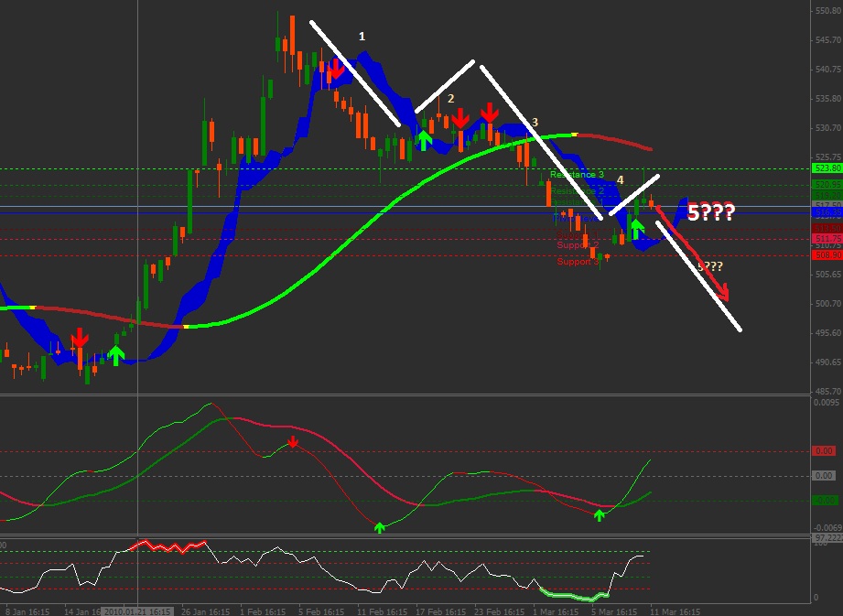The width and height of the screenshot is (843, 616).
Task: Click the red sell arrow near 14 Jan candles
Action: pyautogui.click(x=80, y=338)
